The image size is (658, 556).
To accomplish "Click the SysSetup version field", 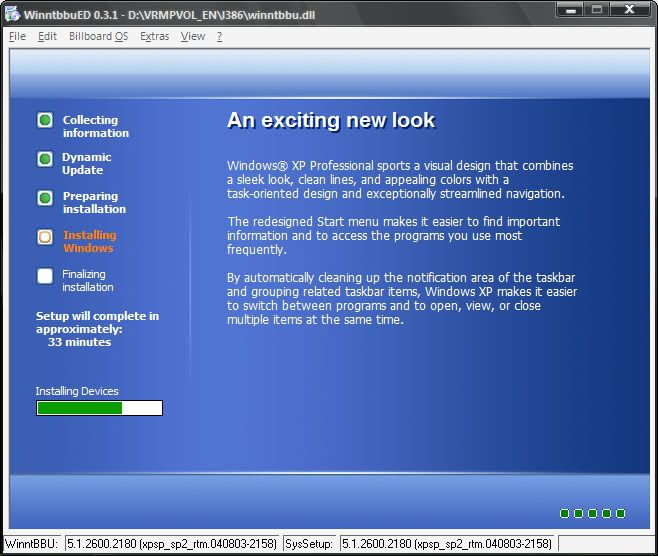I will pos(447,544).
